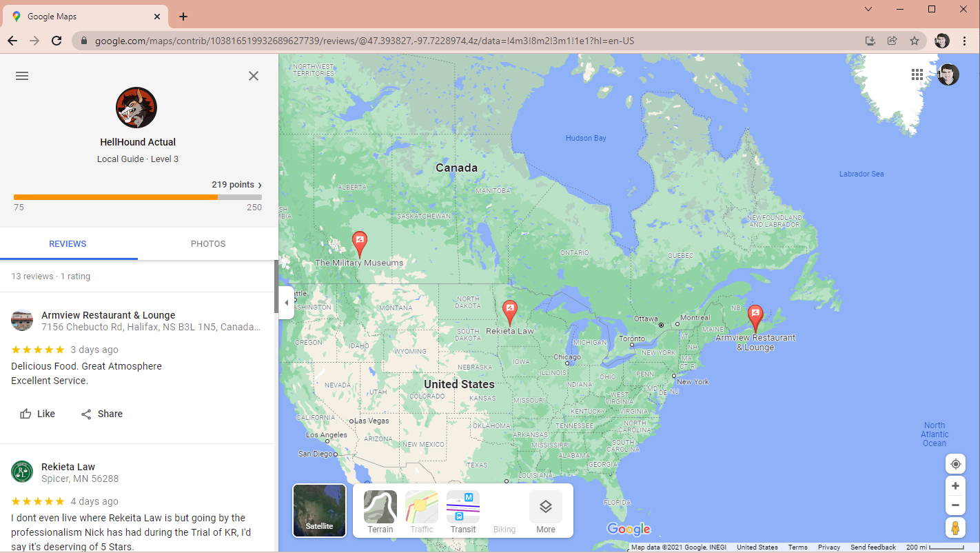Switch to the Reviews tab
Image resolution: width=980 pixels, height=553 pixels.
click(x=68, y=244)
